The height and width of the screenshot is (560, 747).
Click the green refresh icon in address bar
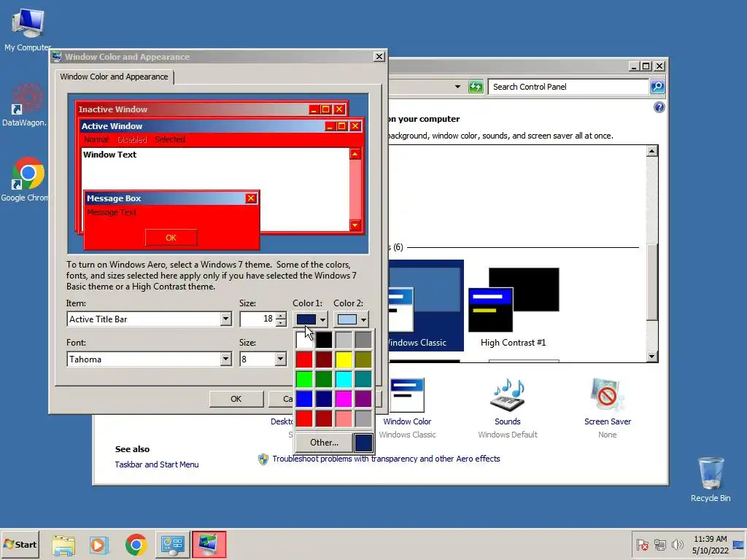coord(476,87)
